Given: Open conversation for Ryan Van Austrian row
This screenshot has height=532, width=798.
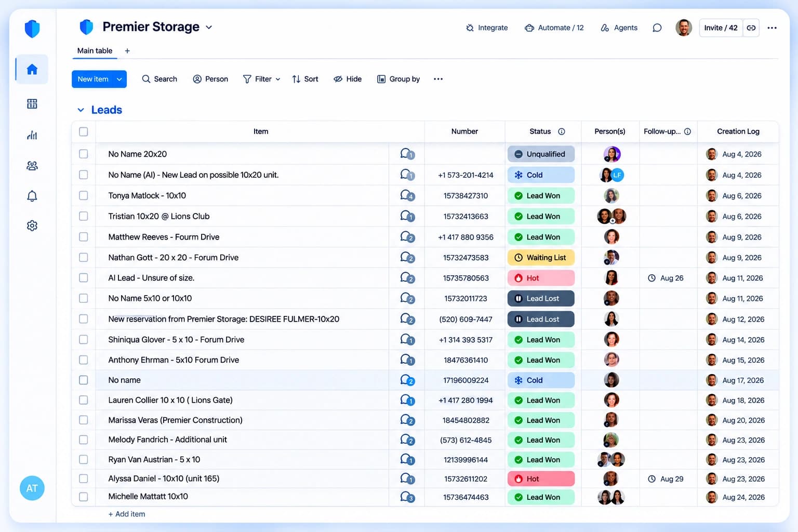Looking at the screenshot, I should pos(407,459).
